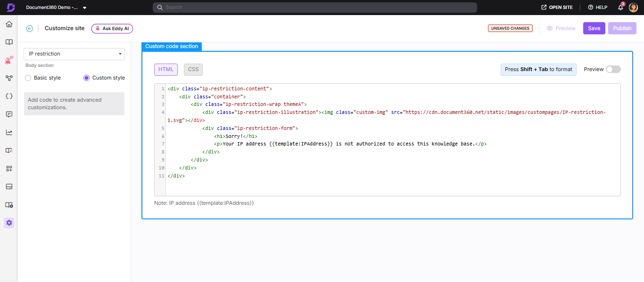Click line number 11 in the editor gutter
Image resolution: width=644 pixels, height=282 pixels.
162,176
